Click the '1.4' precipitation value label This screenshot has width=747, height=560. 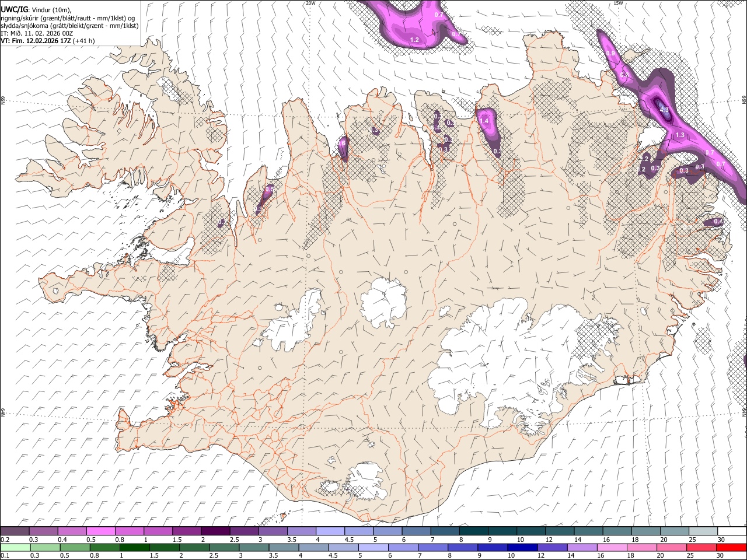[483, 121]
